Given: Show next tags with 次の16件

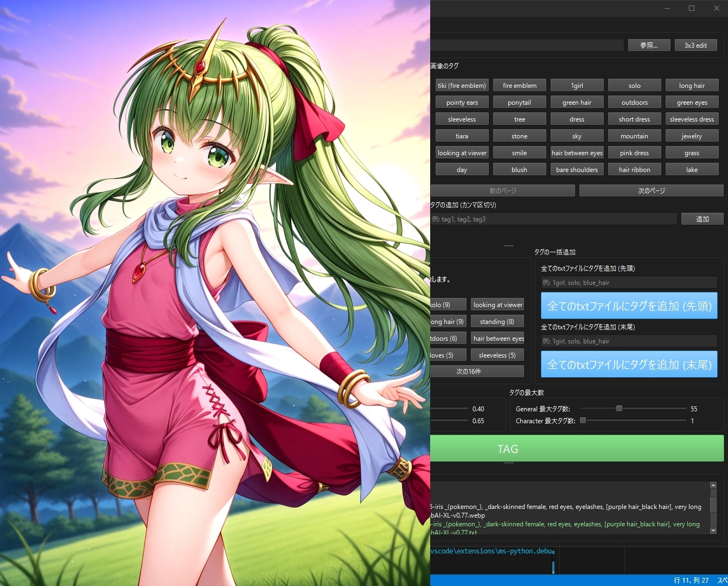Looking at the screenshot, I should pos(477,372).
